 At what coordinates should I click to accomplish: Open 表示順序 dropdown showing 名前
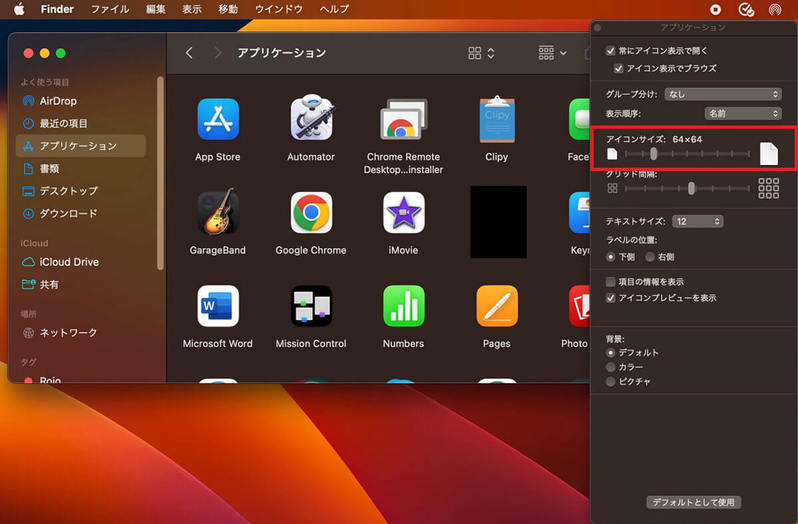tap(743, 113)
